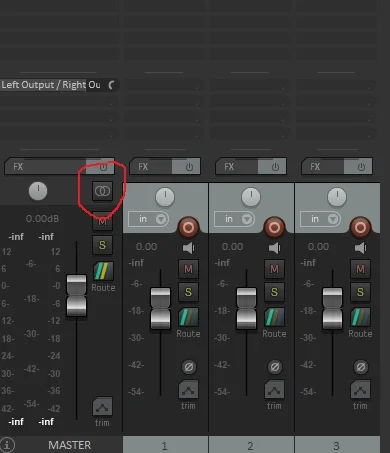Arm track 3 for recording
Image resolution: width=390 pixels, height=453 pixels.
360,228
